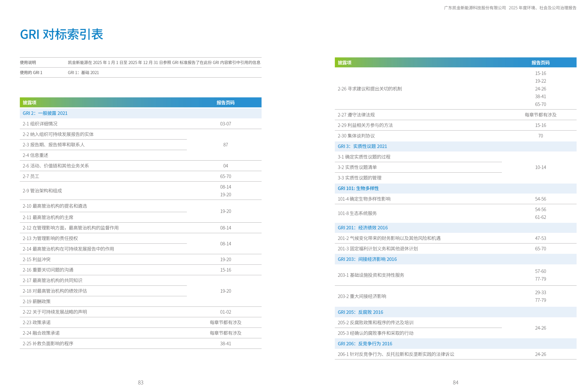The width and height of the screenshot is (587, 392).
Task: Click '披露项' header in left table
Action: (x=30, y=102)
